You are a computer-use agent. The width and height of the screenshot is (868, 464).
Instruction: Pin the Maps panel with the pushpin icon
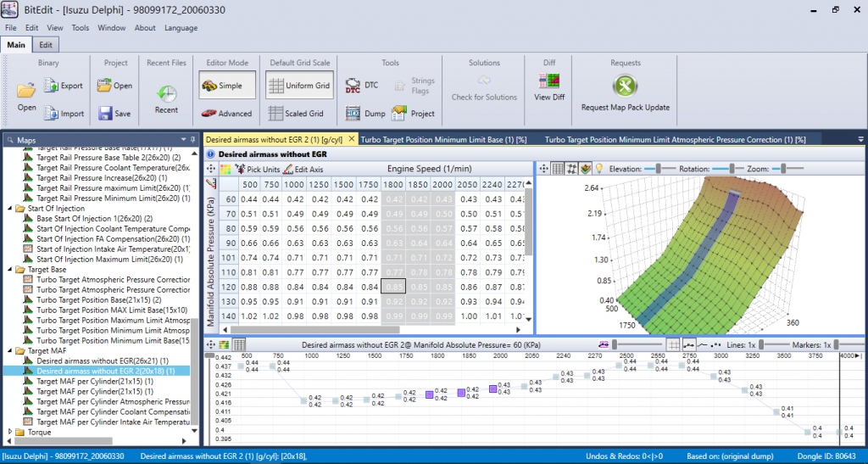pos(192,139)
